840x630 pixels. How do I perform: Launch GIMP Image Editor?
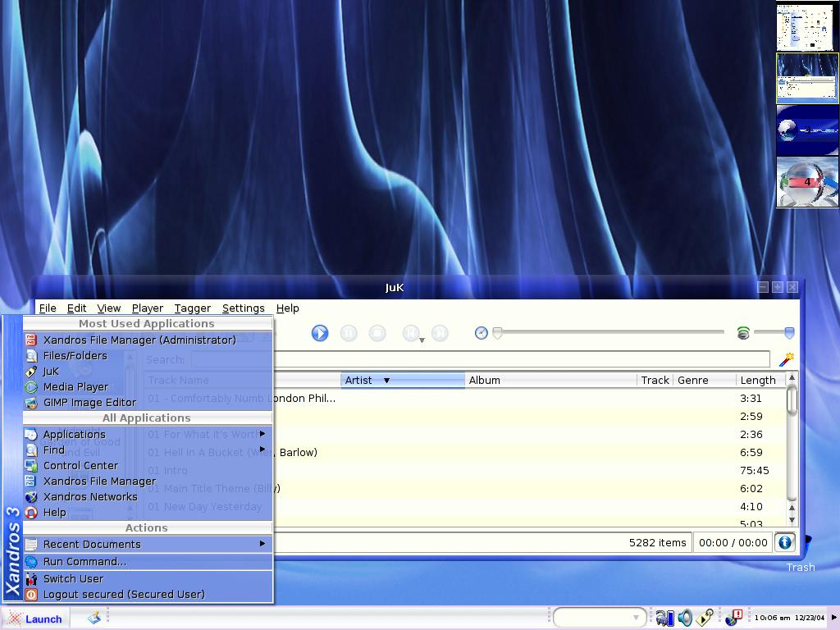click(x=148, y=402)
